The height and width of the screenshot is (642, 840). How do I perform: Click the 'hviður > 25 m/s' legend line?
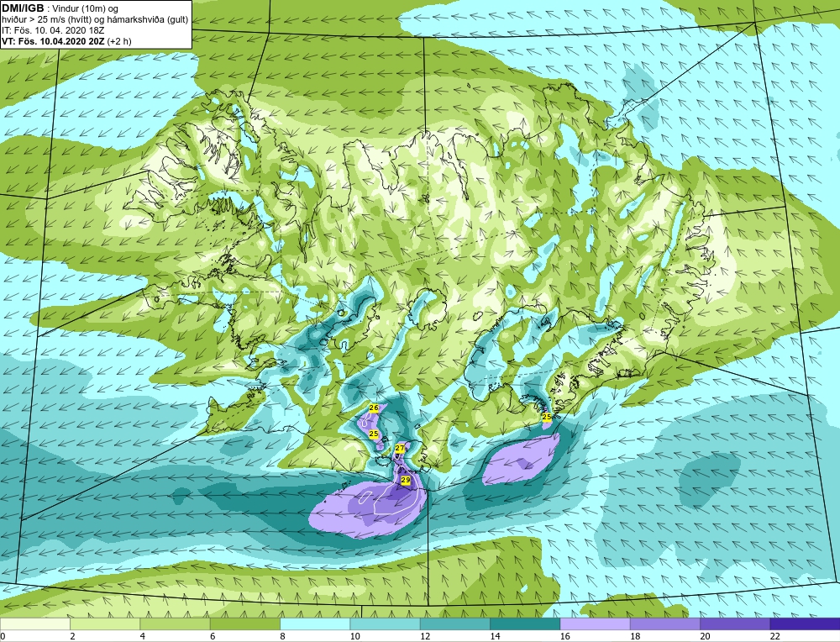tap(96, 19)
